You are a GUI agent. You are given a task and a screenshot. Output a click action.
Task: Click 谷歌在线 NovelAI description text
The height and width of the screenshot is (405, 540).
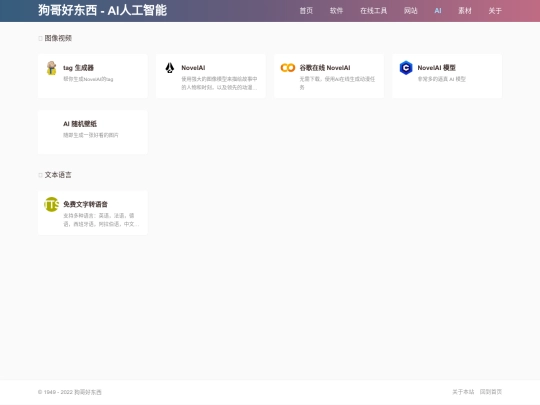click(337, 83)
